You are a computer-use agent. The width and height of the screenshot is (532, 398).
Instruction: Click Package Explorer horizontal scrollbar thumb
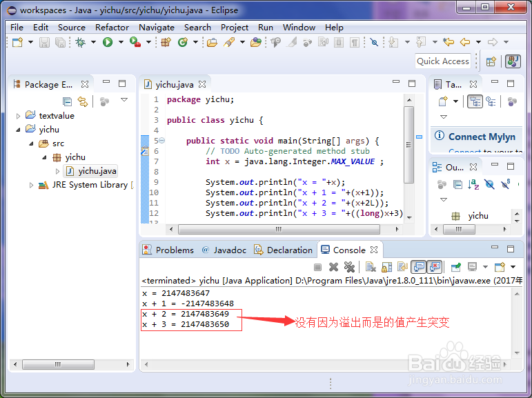(x=58, y=364)
